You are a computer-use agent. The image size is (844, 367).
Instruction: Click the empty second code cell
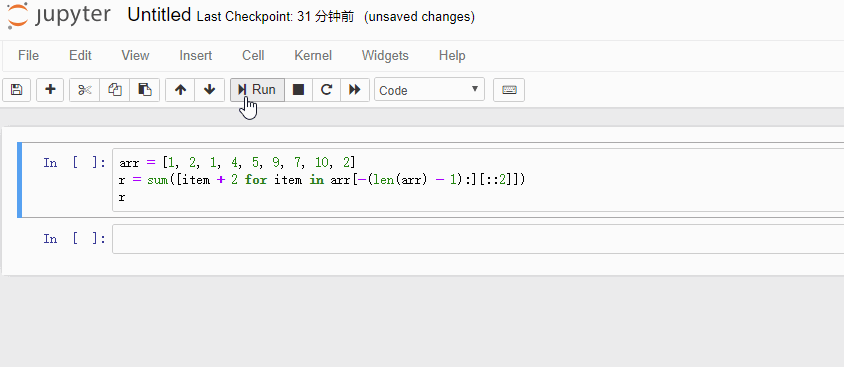pyautogui.click(x=478, y=239)
